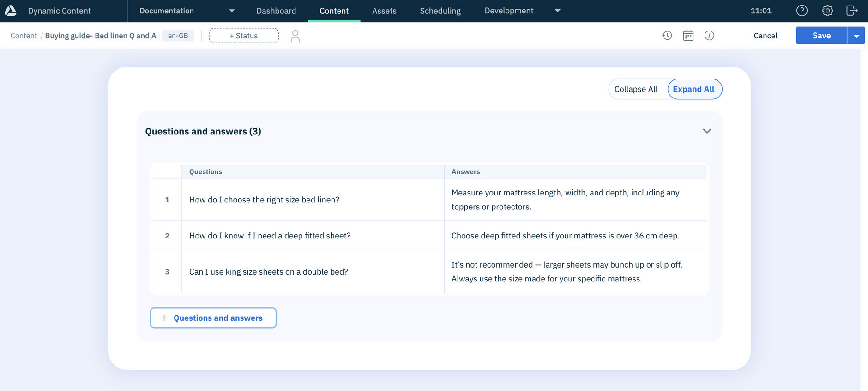This screenshot has height=391, width=868.
Task: Collapse the Questions and answers section
Action: tap(706, 131)
